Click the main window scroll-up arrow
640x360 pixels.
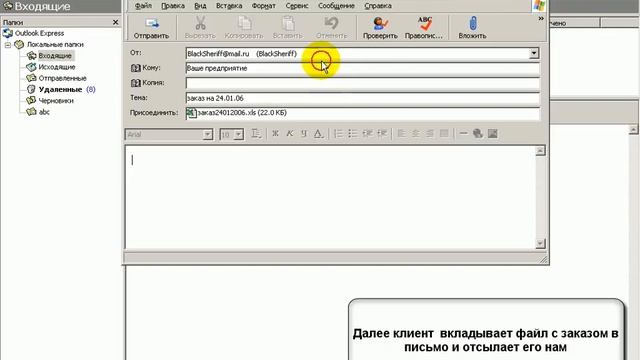633,130
